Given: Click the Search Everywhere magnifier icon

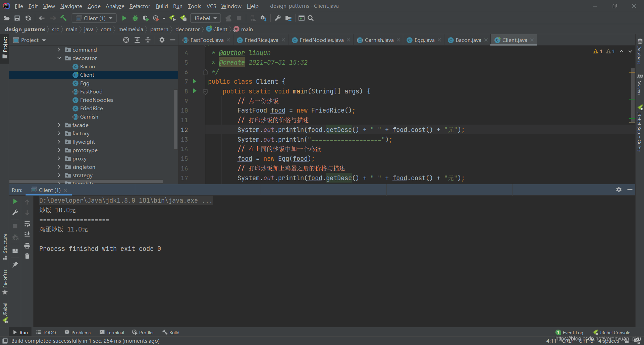Looking at the screenshot, I should (311, 18).
